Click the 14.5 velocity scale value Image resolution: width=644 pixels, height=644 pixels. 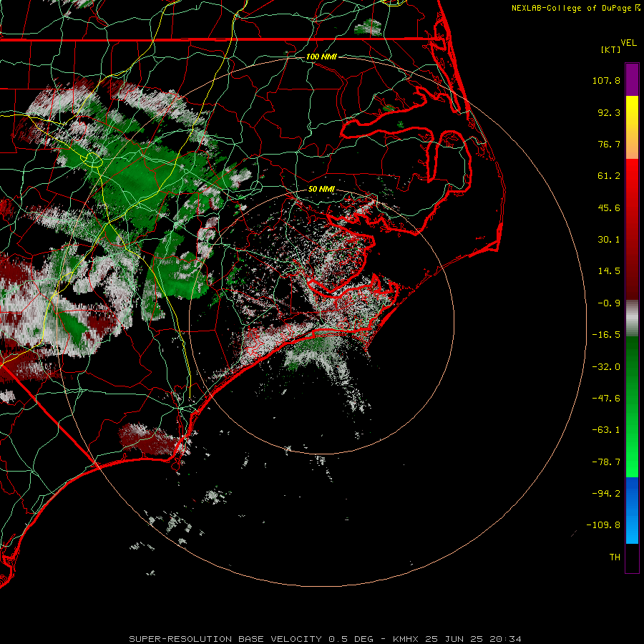click(x=609, y=271)
